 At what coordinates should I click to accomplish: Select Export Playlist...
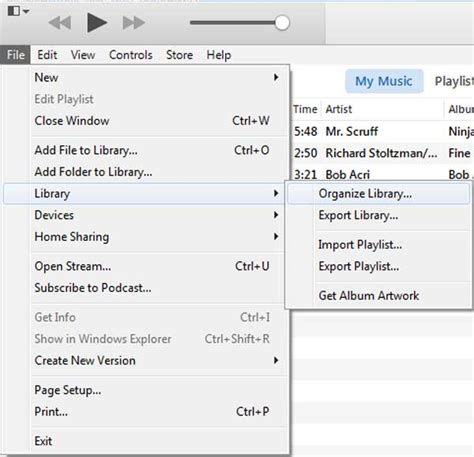378,266
